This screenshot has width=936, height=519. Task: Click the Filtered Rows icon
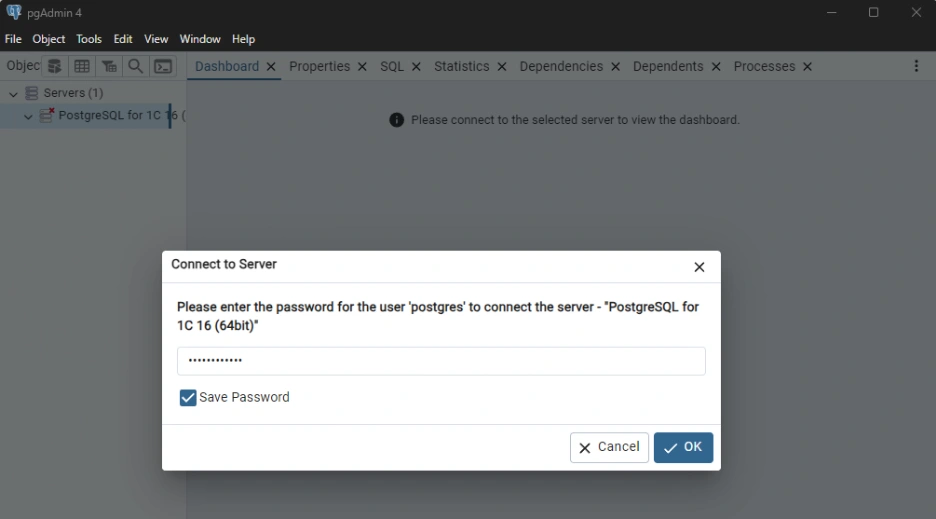pyautogui.click(x=109, y=66)
